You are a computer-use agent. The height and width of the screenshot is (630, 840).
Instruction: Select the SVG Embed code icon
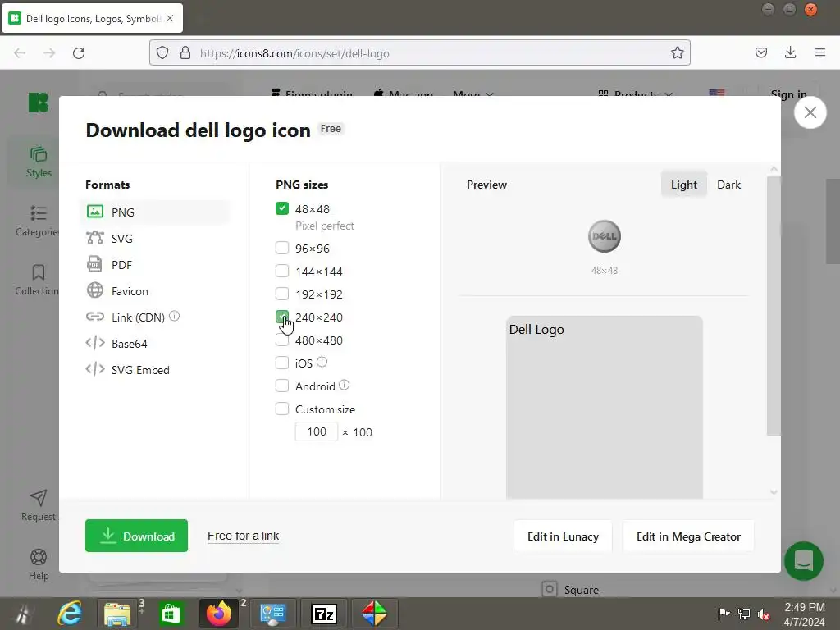click(x=95, y=369)
